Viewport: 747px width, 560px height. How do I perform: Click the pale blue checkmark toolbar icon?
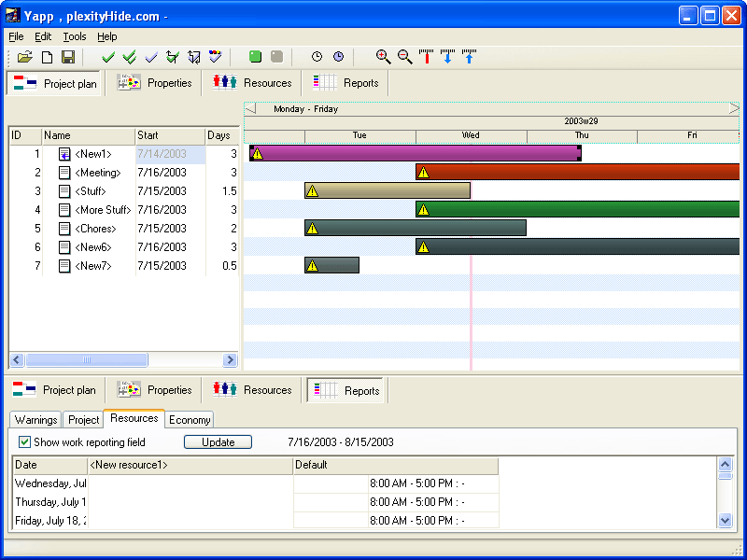(x=151, y=58)
